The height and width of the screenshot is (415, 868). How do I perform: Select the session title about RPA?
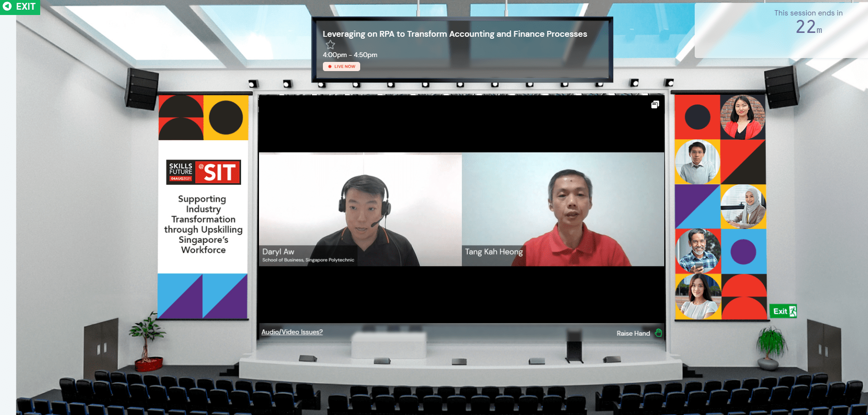pyautogui.click(x=455, y=34)
